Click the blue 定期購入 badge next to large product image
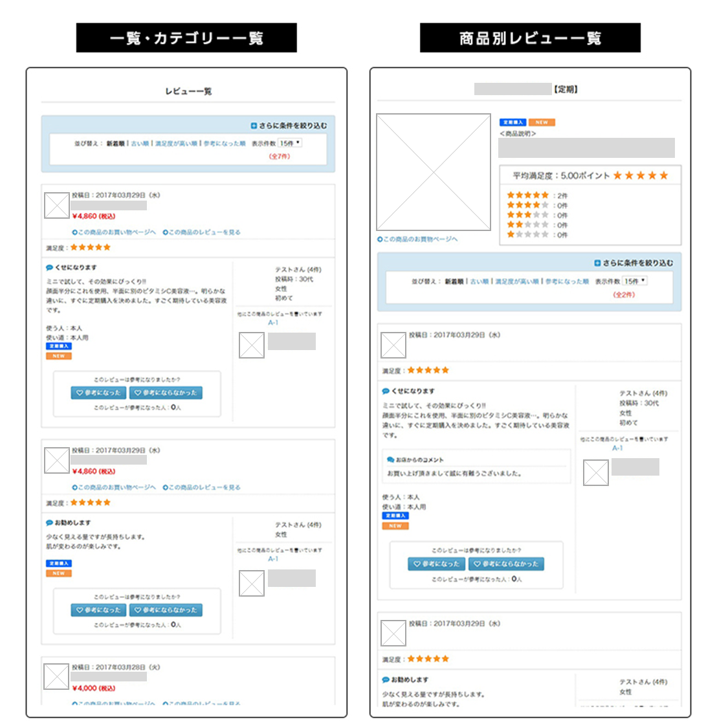Screen dimensions: 717x728 pos(513,122)
